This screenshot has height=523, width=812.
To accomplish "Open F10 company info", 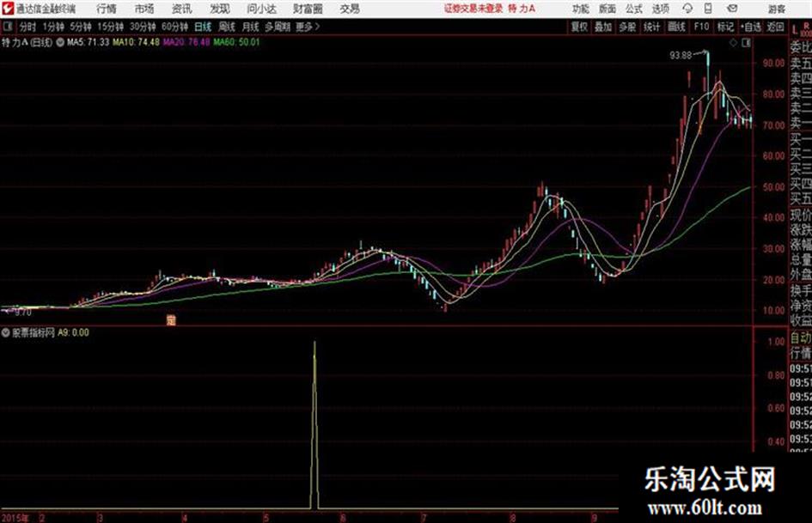I will (701, 27).
